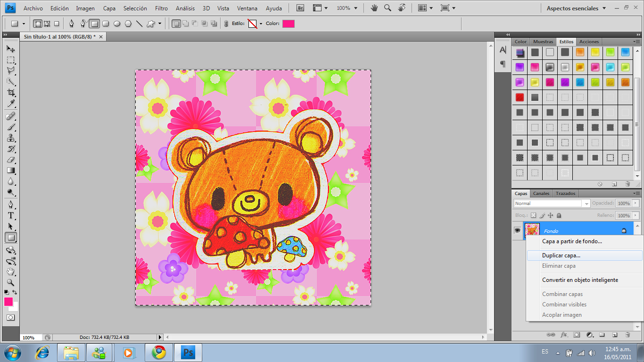Click the Create new group folder icon
This screenshot has width=644, height=362.
pyautogui.click(x=602, y=335)
